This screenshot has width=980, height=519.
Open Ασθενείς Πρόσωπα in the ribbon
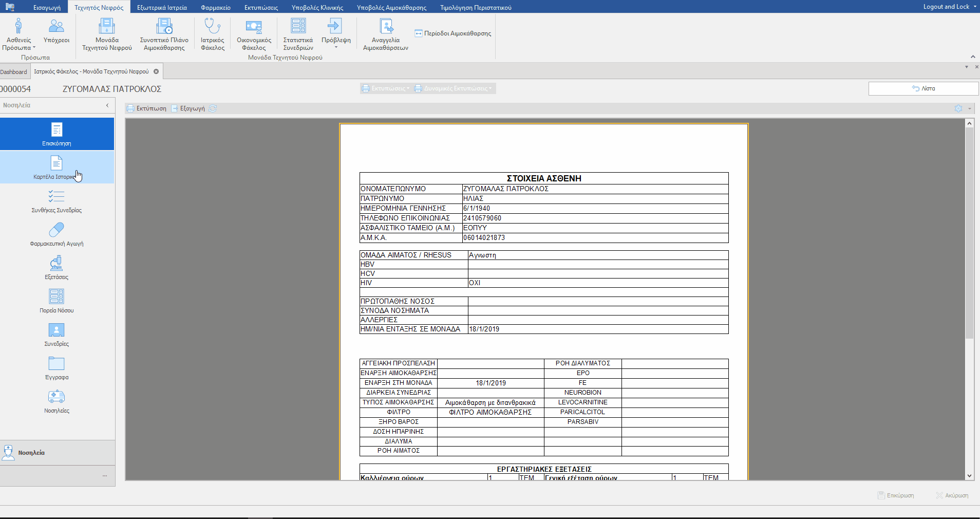18,34
